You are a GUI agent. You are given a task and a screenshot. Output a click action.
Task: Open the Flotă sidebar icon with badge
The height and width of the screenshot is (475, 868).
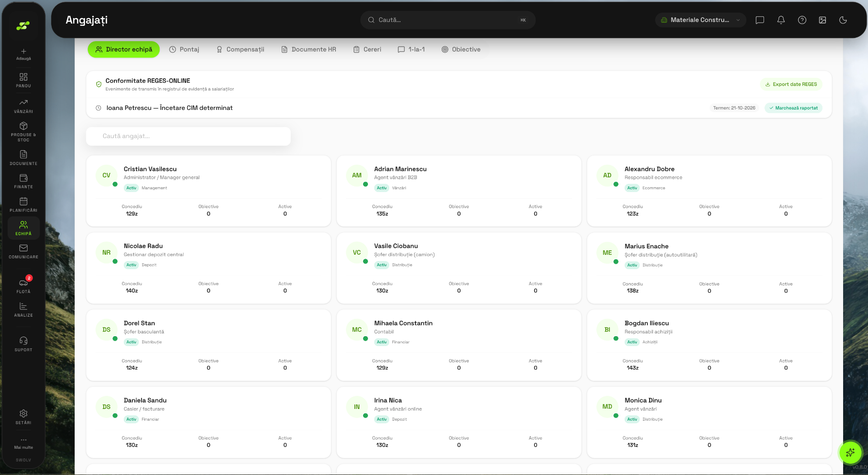[24, 285]
